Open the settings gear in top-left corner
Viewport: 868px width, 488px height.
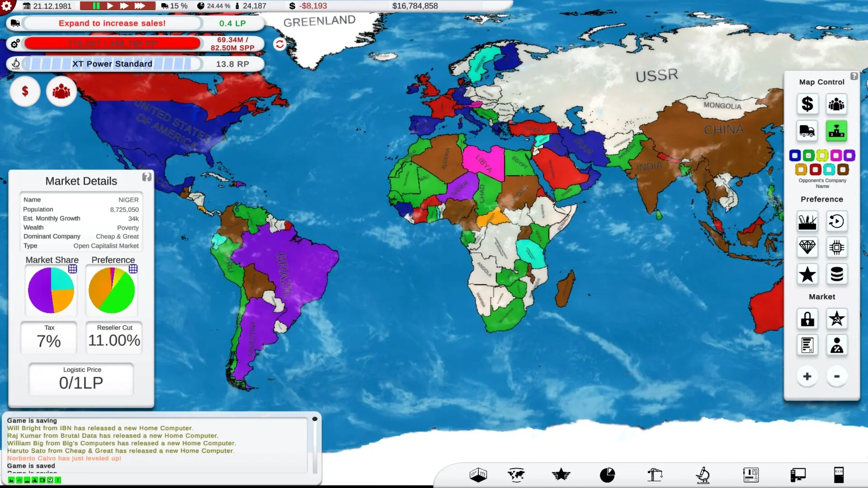click(7, 6)
